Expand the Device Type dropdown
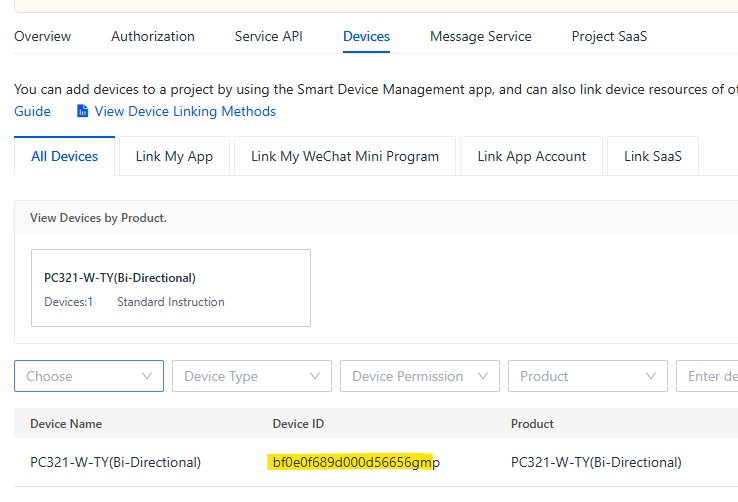 (252, 376)
